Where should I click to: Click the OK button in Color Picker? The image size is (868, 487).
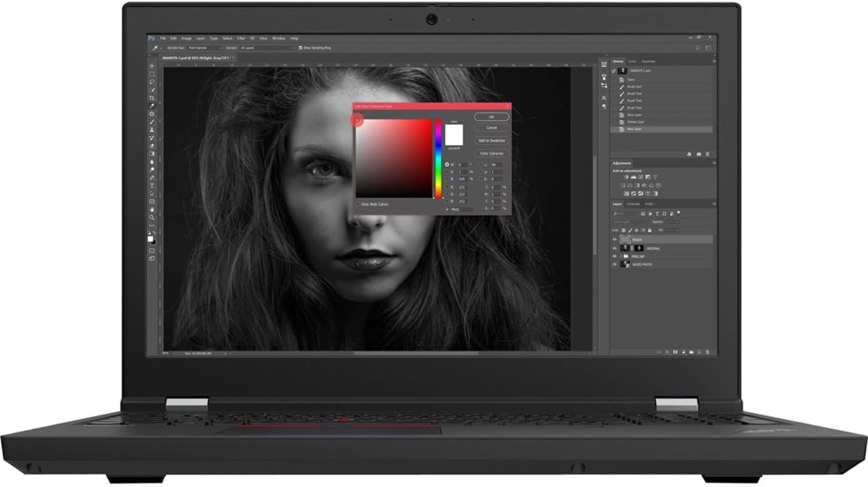[492, 116]
